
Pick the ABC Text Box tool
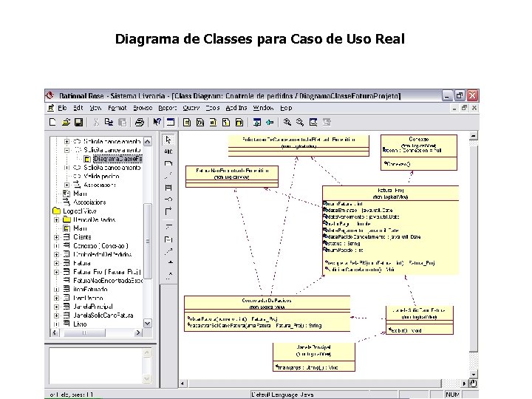pyautogui.click(x=168, y=151)
